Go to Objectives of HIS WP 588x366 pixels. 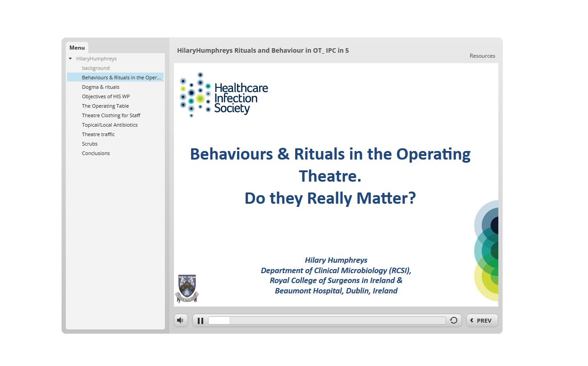click(x=106, y=96)
